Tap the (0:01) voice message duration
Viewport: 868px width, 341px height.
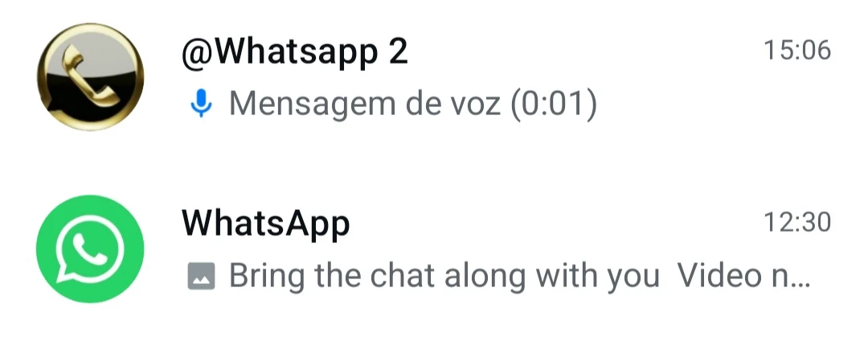tap(553, 104)
